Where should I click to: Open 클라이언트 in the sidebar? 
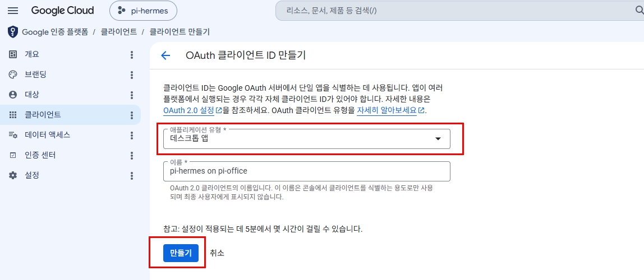[70, 115]
